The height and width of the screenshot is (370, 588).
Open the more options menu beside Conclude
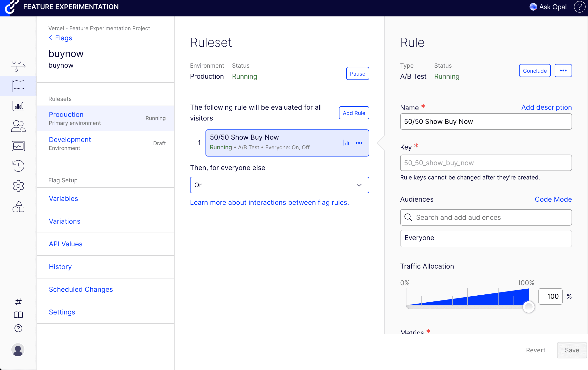pos(563,71)
